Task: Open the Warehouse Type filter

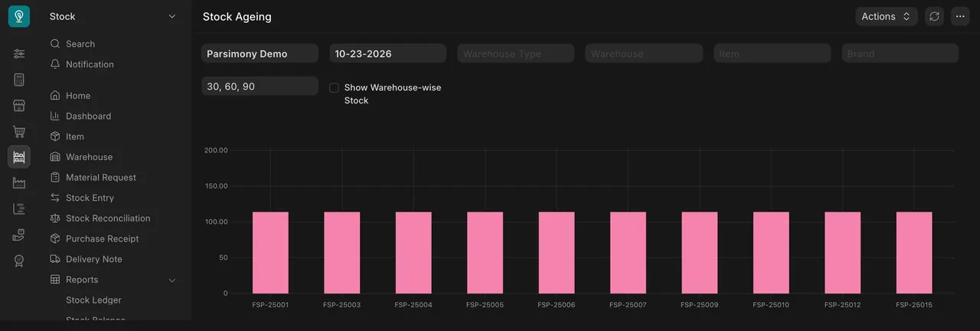Action: (516, 54)
